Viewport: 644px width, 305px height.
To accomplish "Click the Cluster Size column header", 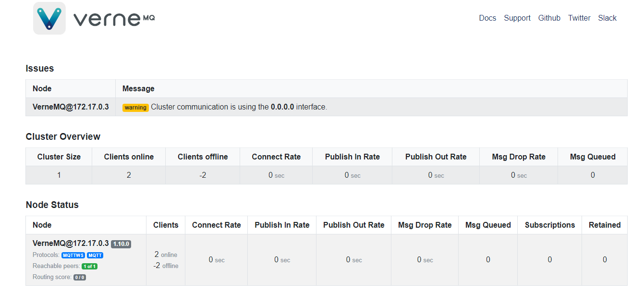I will coord(59,157).
